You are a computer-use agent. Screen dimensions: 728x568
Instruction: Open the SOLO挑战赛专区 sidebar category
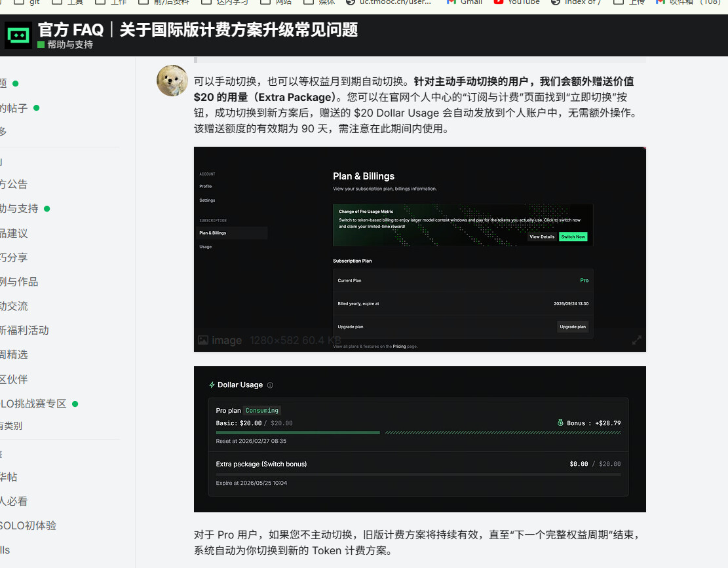[x=33, y=404]
